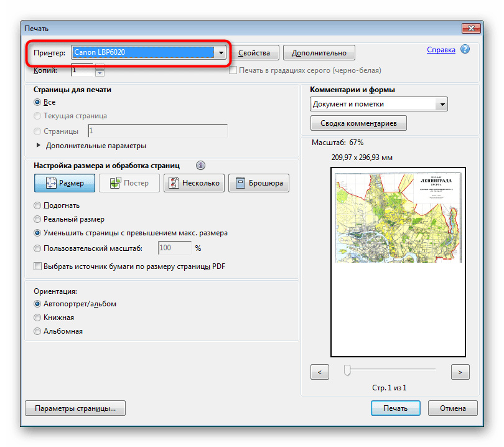
Task: Select Уменьшить страницы с превышением option
Action: (37, 233)
